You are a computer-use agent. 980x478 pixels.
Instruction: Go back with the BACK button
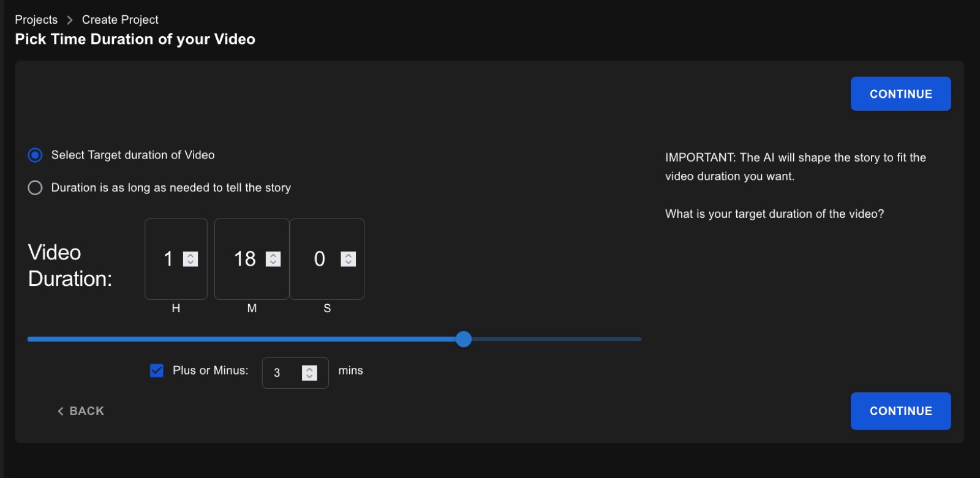(x=81, y=411)
